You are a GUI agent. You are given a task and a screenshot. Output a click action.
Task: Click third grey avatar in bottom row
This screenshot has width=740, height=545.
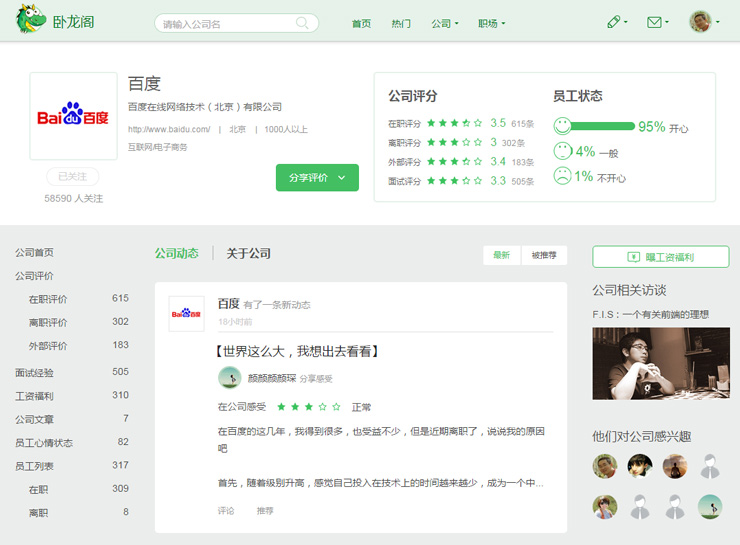pos(675,507)
